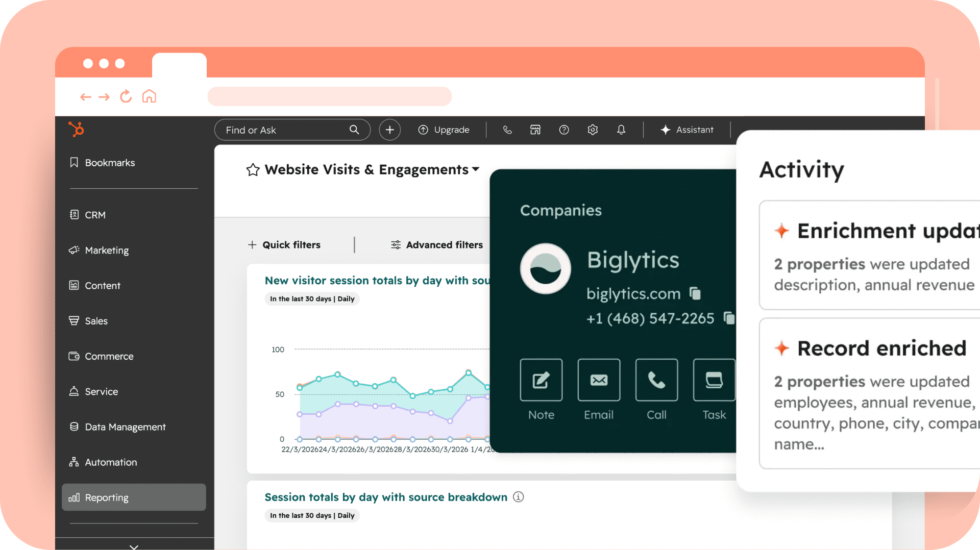This screenshot has height=550, width=980.
Task: Open the calling phone icon in top bar
Action: (507, 130)
